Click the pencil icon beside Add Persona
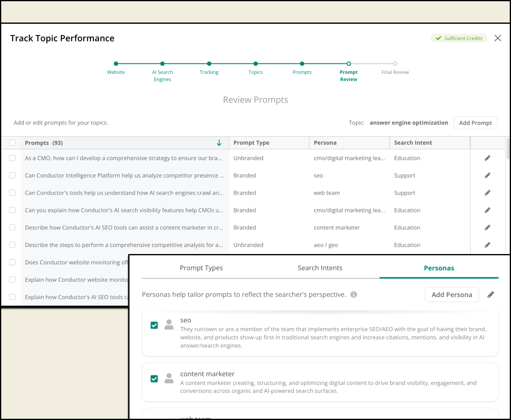The image size is (511, 420). click(x=491, y=295)
